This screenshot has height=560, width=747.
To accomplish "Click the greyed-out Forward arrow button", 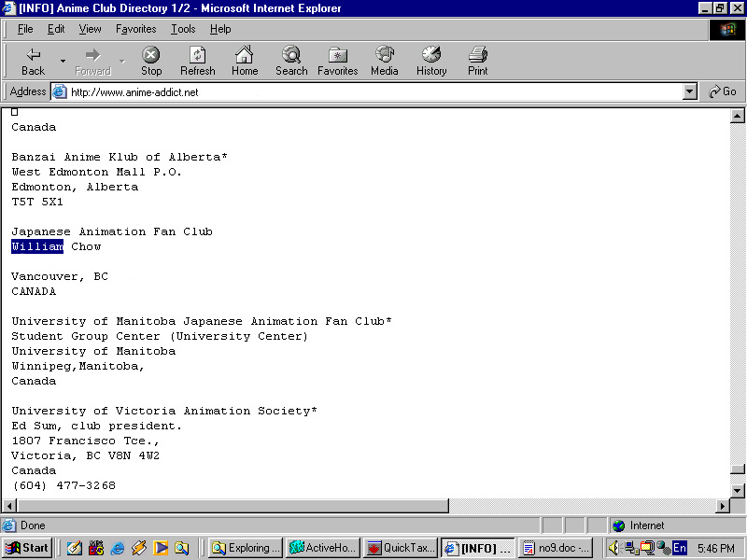I will [92, 62].
